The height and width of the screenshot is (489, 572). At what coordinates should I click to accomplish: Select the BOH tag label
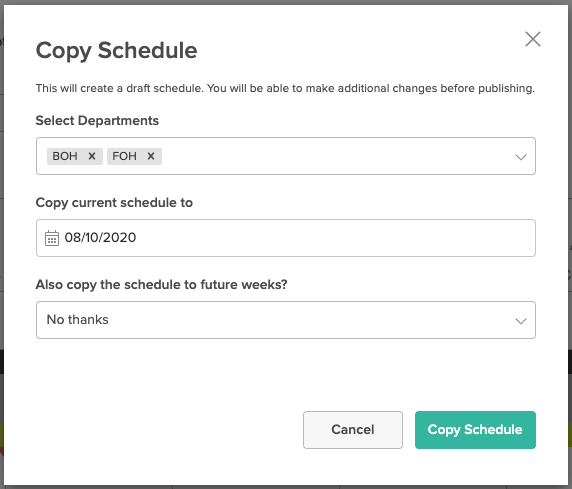(x=65, y=156)
